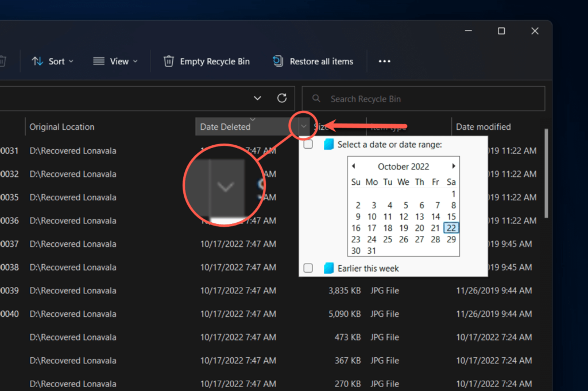Click the Restore all items icon
The width and height of the screenshot is (588, 391).
(x=277, y=61)
